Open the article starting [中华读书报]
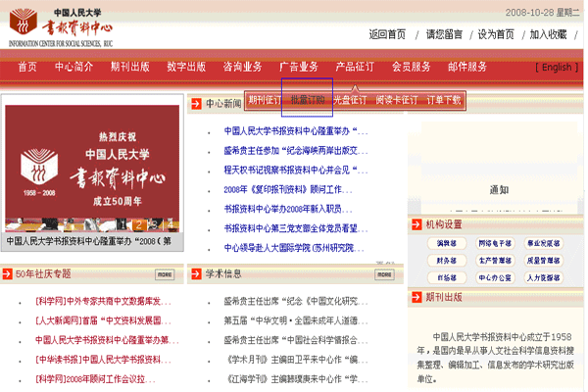The image size is (588, 392). tap(103, 360)
